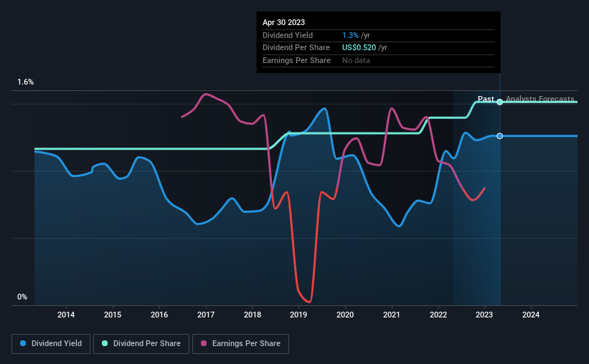Click the blue data point marker at Apr 2023
The height and width of the screenshot is (364, 589).
(499, 136)
